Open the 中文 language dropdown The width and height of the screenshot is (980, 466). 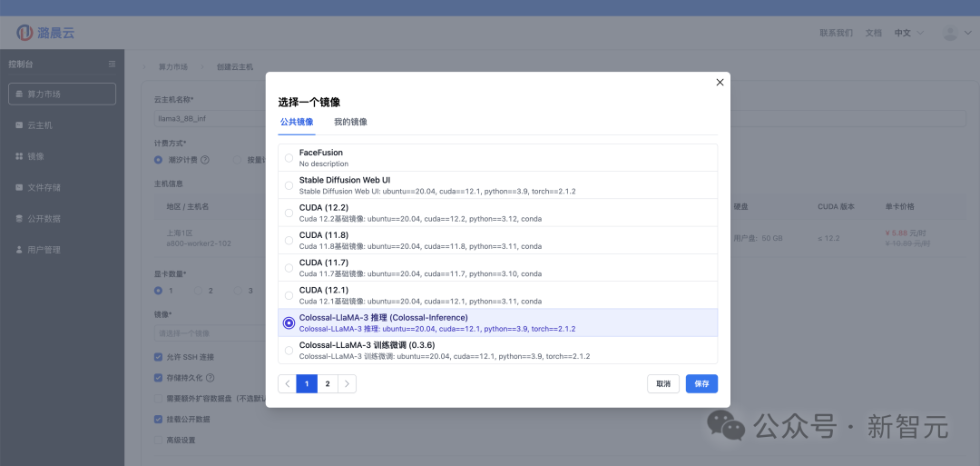pos(908,33)
